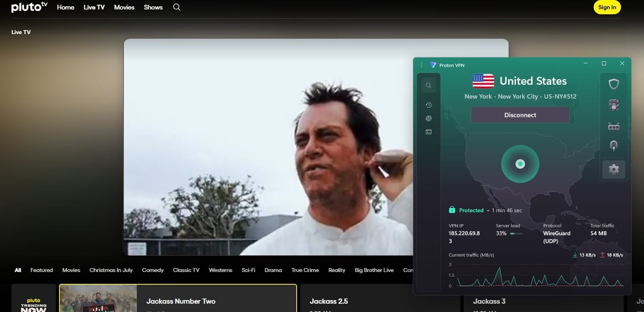This screenshot has width=644, height=312.
Task: Click the download speed arrow icon
Action: (575, 255)
